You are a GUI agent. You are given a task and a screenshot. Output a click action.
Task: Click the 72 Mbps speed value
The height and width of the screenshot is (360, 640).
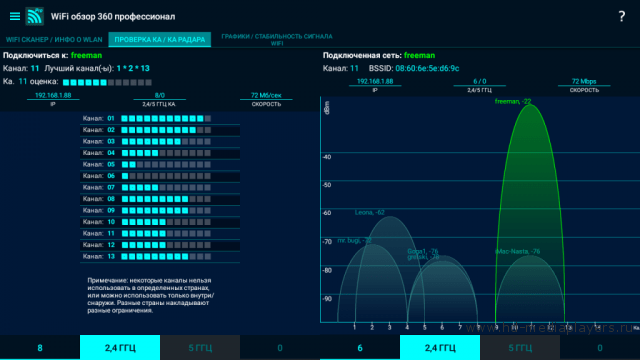[x=584, y=81]
